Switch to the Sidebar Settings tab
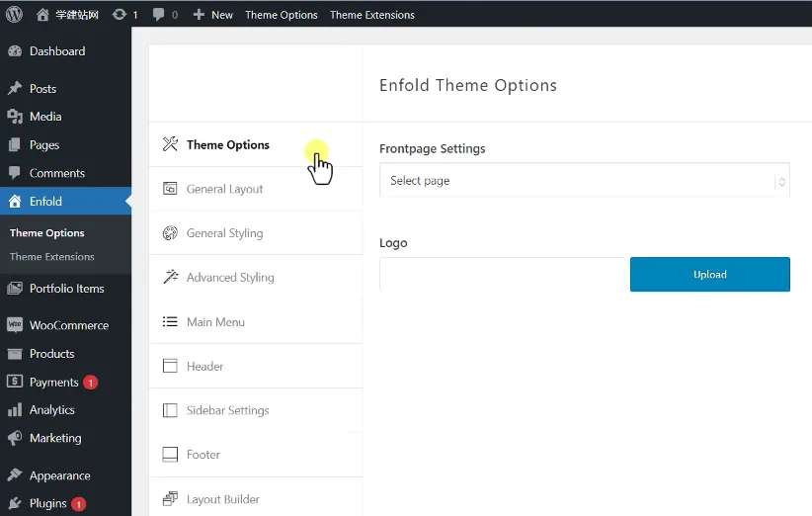The width and height of the screenshot is (812, 516). tap(256, 410)
